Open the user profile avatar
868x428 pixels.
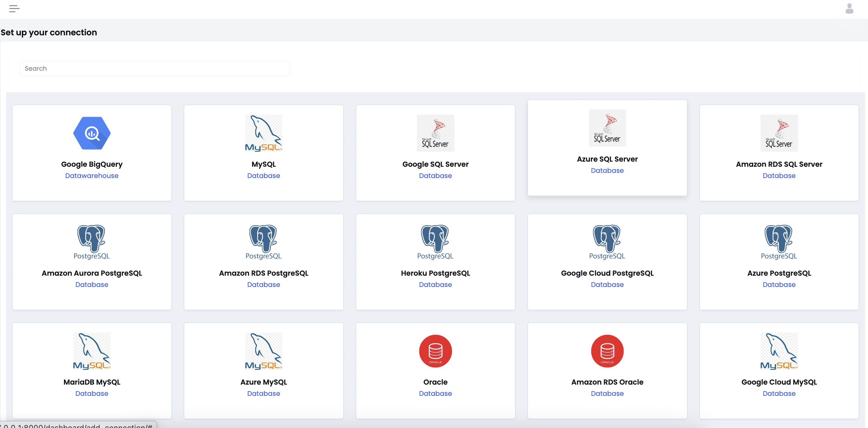click(849, 9)
